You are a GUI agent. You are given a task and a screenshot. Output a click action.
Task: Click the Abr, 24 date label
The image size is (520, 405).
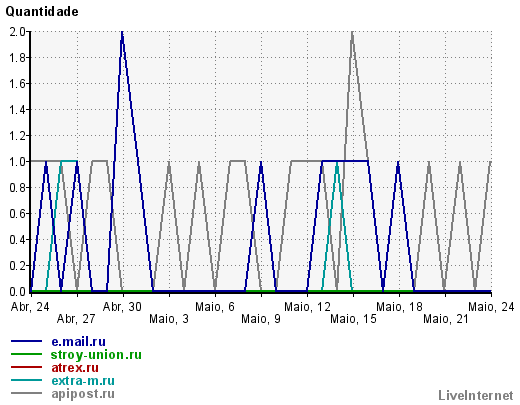pyautogui.click(x=30, y=307)
